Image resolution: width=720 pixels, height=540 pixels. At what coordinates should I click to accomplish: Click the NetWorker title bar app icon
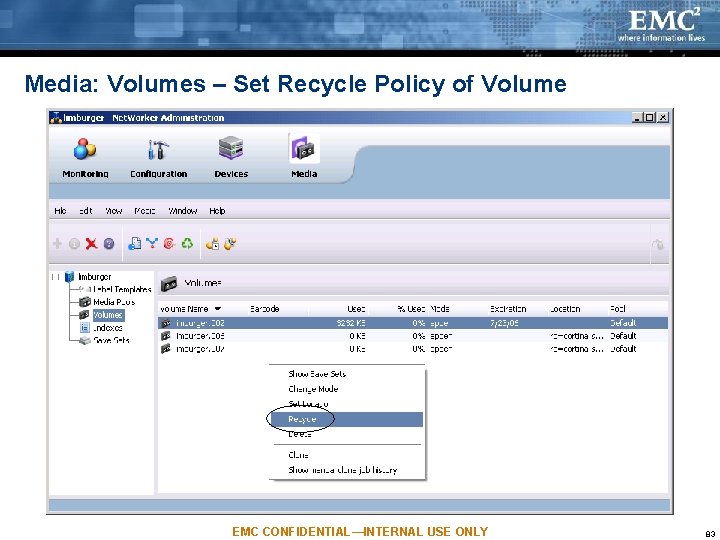(56, 118)
